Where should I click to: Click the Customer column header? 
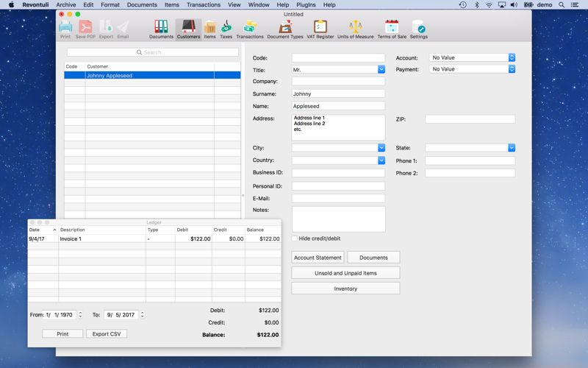click(x=150, y=66)
